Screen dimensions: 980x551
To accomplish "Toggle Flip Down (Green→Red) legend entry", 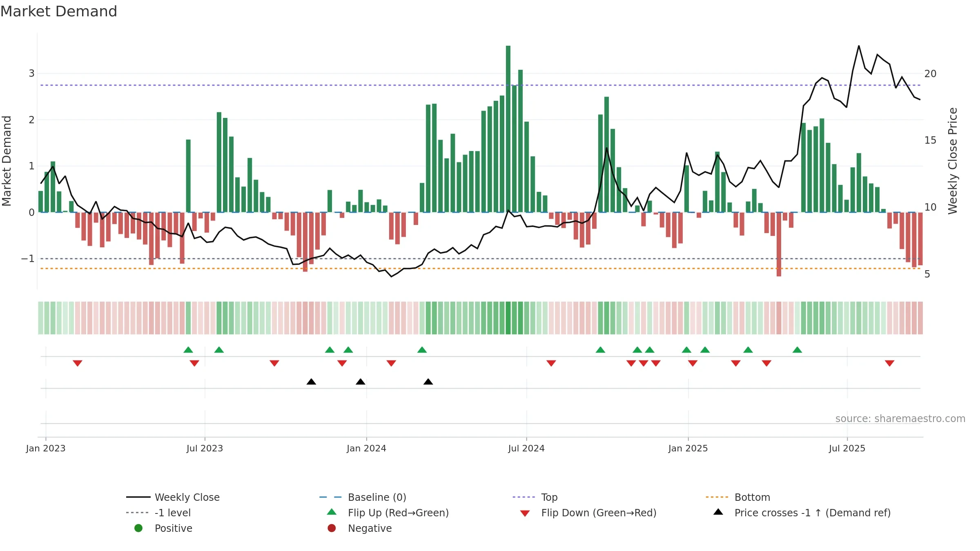I will coord(588,513).
